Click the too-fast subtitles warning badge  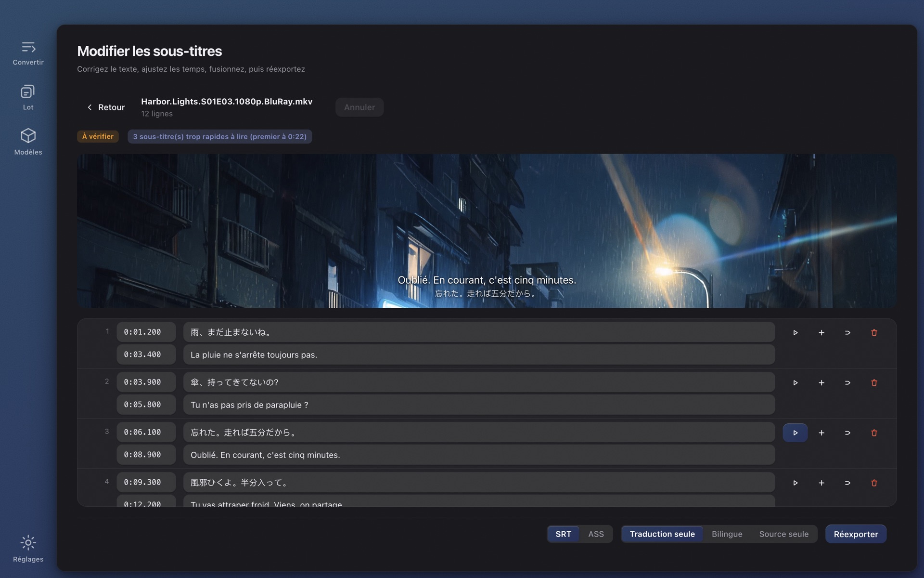click(x=219, y=136)
